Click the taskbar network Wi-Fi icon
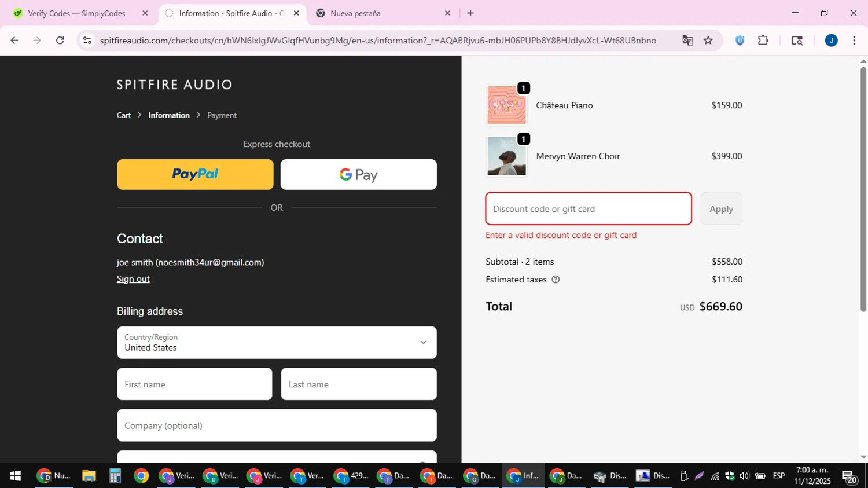Screen dimensions: 868x488 [716, 476]
